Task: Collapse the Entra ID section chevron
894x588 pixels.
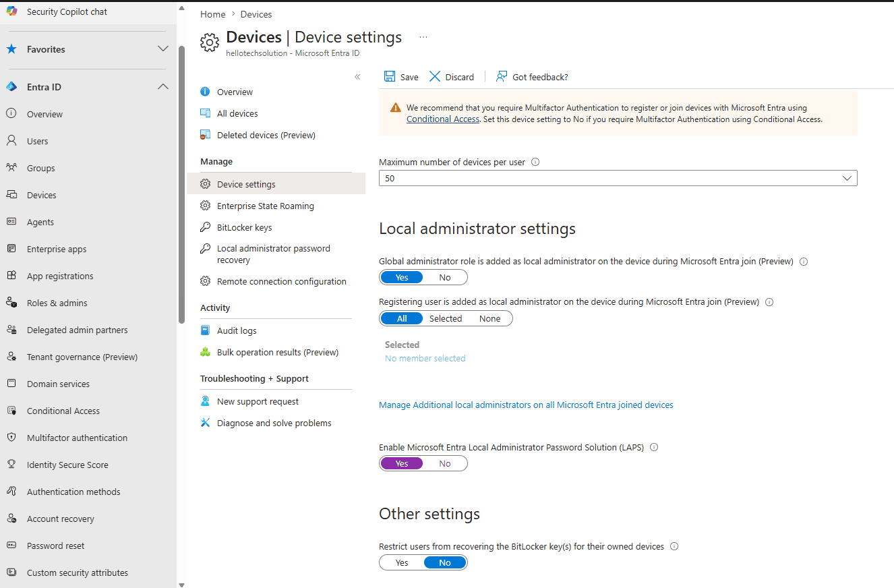Action: (163, 87)
